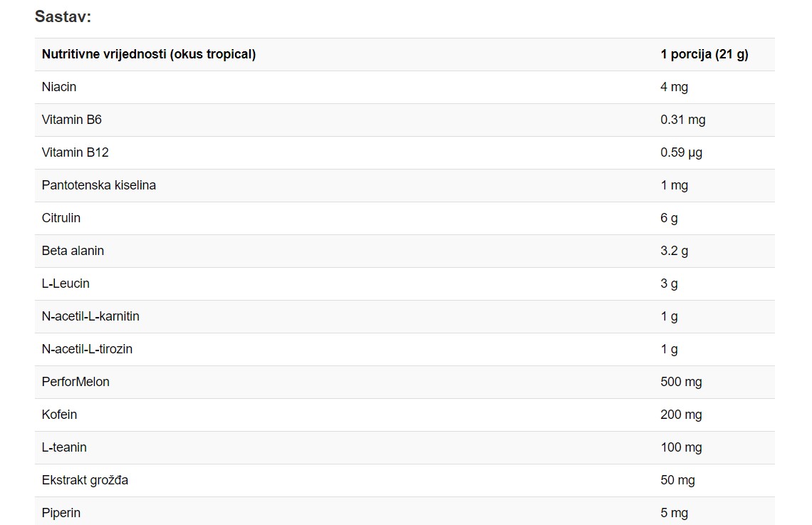812x525 pixels.
Task: Click Pantotenska kiselina row label
Action: 98,185
